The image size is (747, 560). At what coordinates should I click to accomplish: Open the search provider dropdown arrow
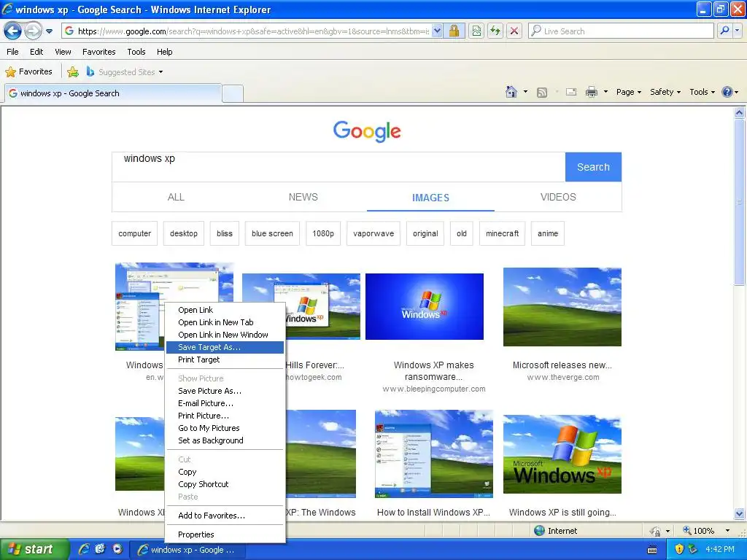point(737,31)
